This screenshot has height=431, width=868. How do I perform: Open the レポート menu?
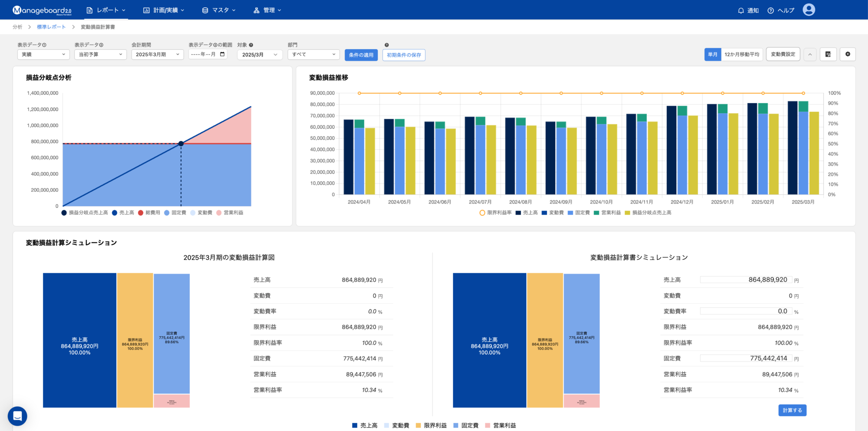point(106,10)
